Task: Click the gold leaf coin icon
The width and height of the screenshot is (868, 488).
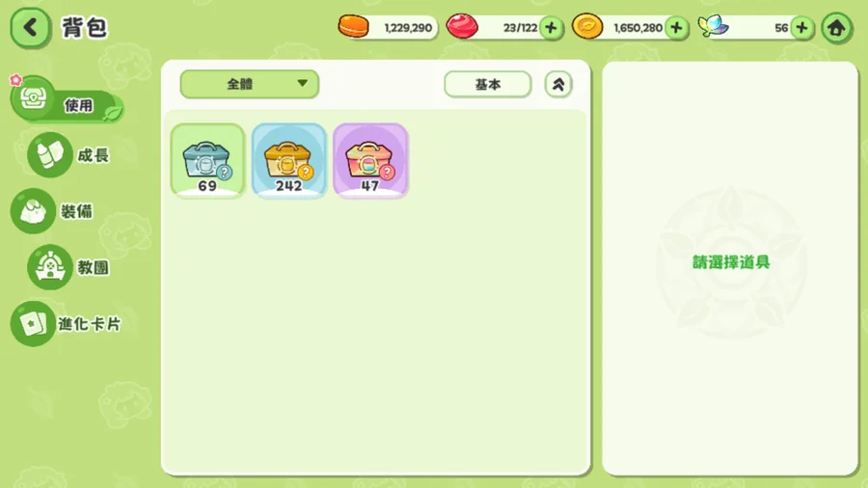Action: tap(587, 27)
